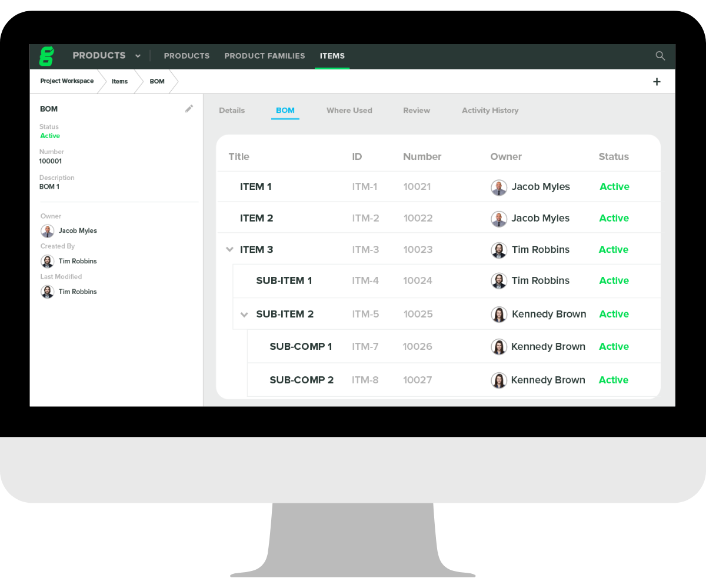Open the Review tab
Viewport: 706px width, 588px height.
(416, 110)
